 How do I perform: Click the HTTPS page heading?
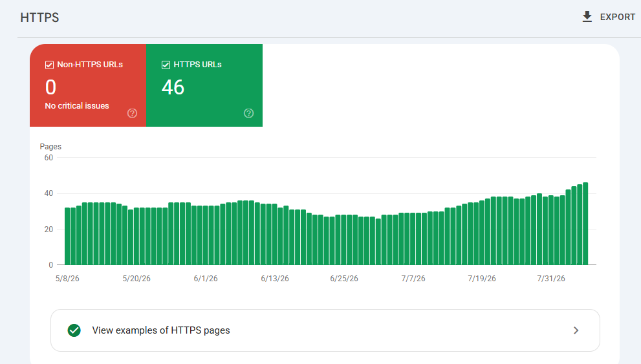point(39,17)
